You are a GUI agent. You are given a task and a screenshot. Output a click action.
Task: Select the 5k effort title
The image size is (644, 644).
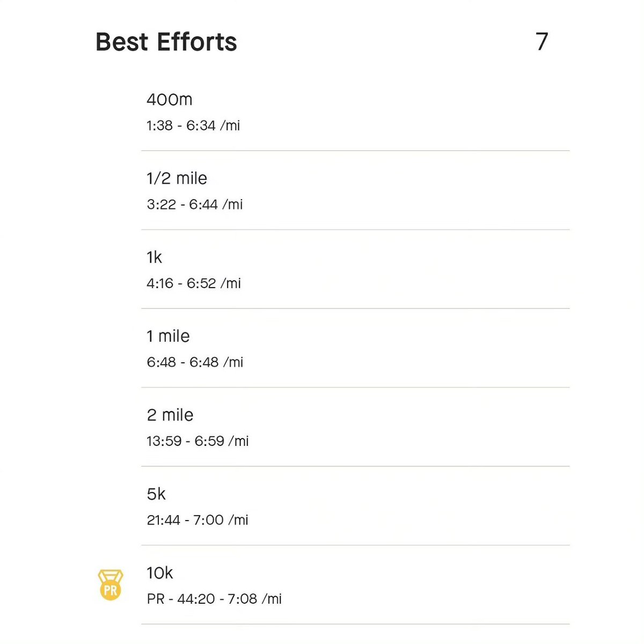point(156,494)
